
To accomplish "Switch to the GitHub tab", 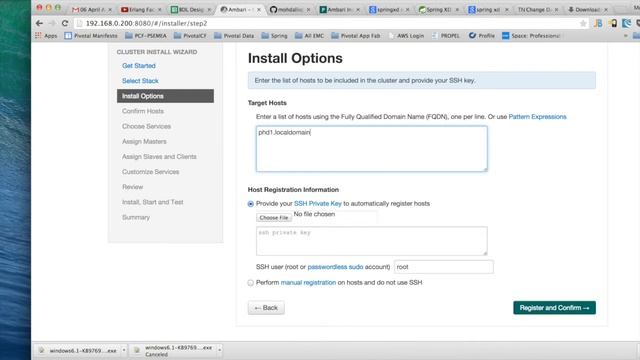I will (x=288, y=9).
